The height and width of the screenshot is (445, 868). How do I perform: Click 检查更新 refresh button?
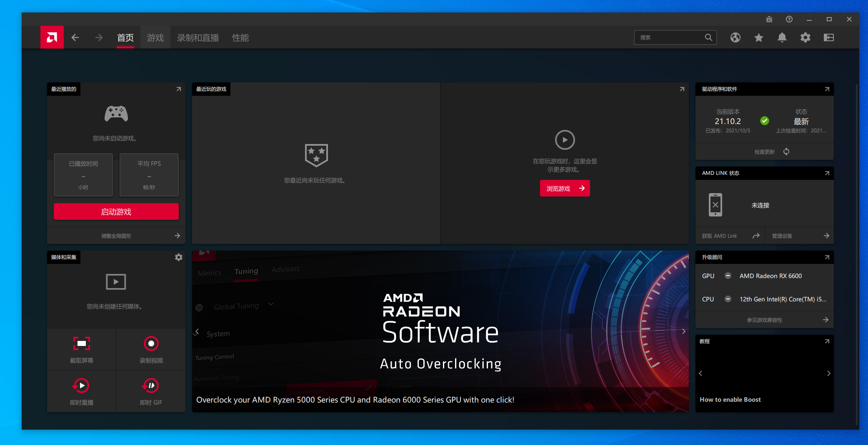click(x=771, y=152)
